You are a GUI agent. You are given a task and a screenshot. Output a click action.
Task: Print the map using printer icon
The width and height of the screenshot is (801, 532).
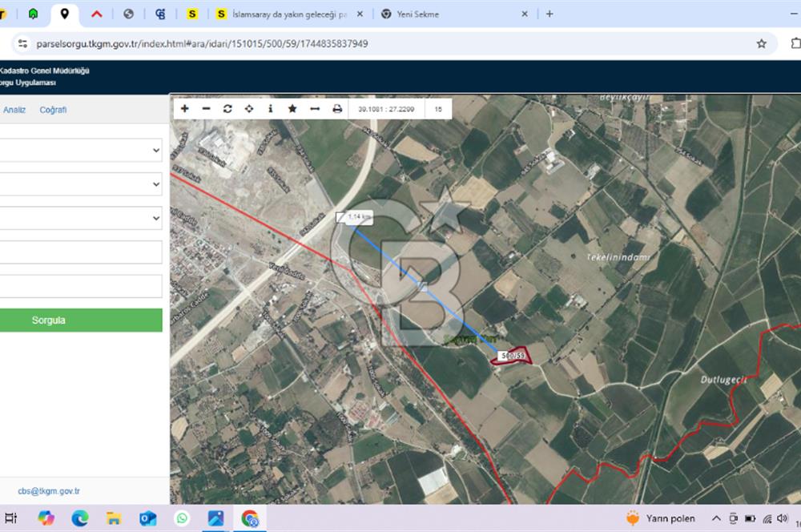(337, 109)
